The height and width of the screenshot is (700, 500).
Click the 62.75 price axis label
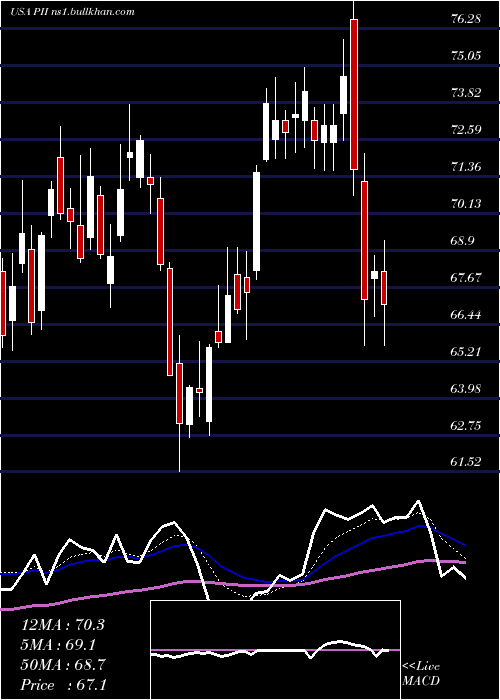pyautogui.click(x=466, y=426)
